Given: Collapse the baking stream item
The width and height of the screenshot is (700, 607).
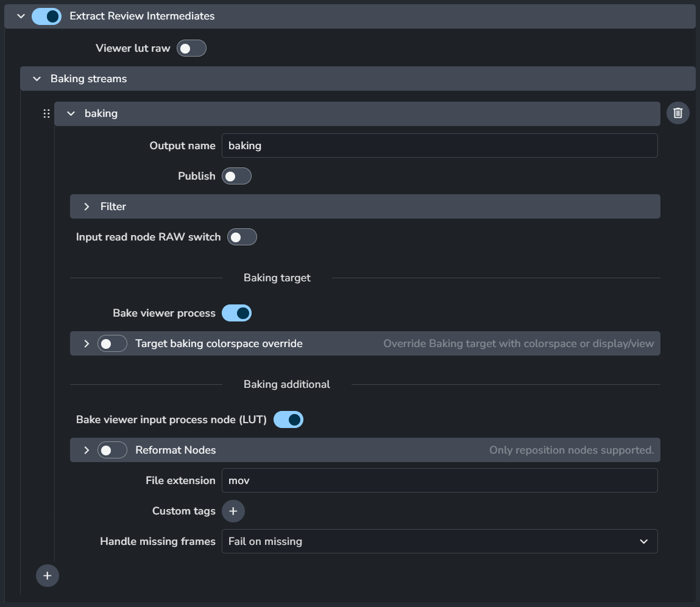Looking at the screenshot, I should pos(71,113).
